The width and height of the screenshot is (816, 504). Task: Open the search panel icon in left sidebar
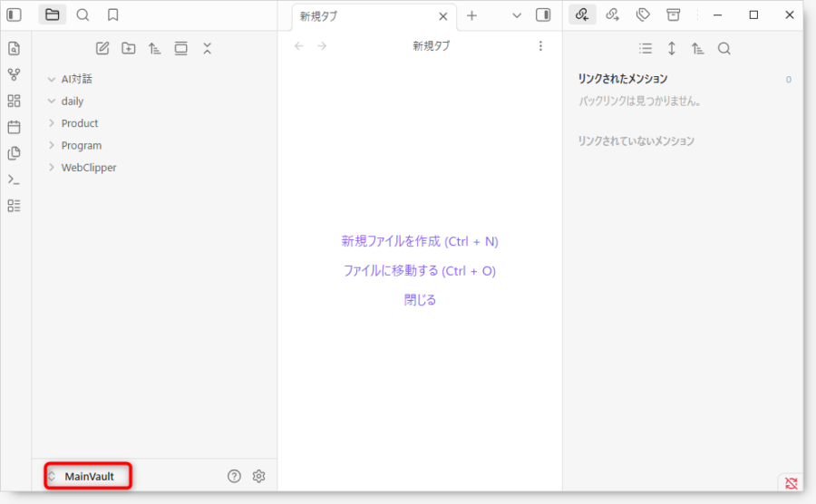coord(83,15)
